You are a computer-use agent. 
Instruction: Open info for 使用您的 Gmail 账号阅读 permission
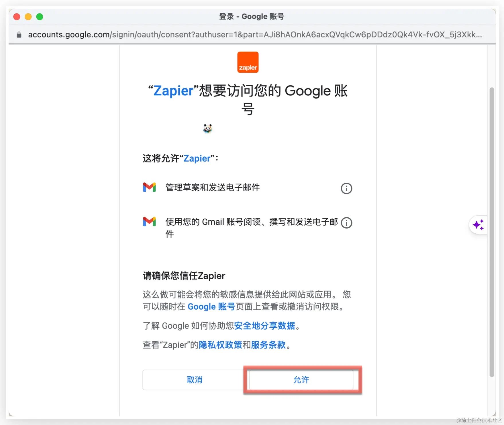[346, 223]
